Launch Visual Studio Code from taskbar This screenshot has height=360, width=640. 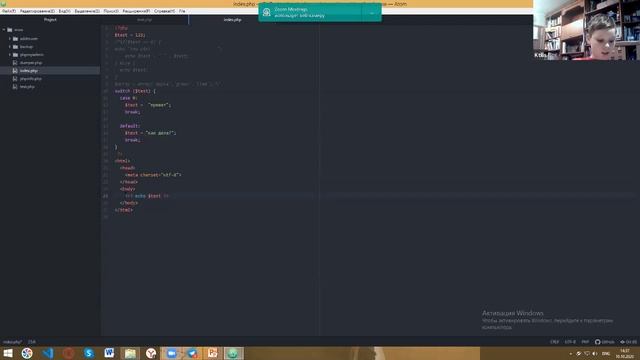pos(48,353)
